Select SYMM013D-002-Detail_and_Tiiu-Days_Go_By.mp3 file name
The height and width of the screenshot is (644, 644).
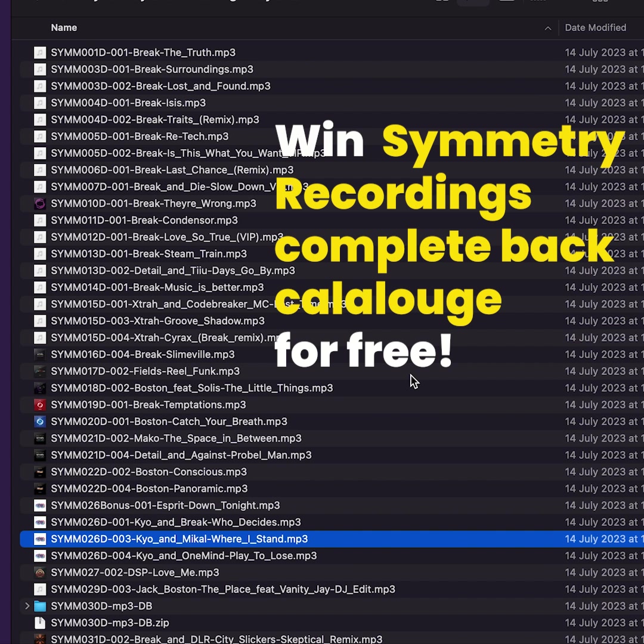[x=173, y=271]
